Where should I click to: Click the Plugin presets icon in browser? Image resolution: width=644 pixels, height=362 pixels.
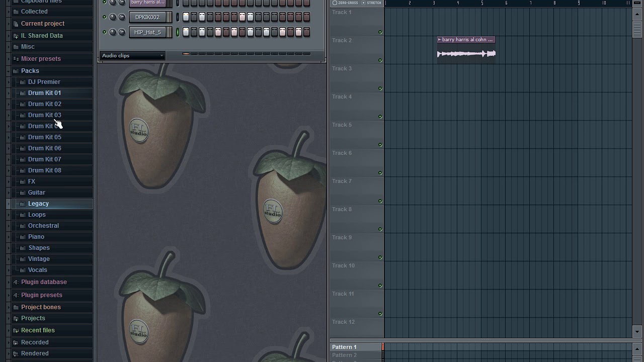(x=16, y=295)
